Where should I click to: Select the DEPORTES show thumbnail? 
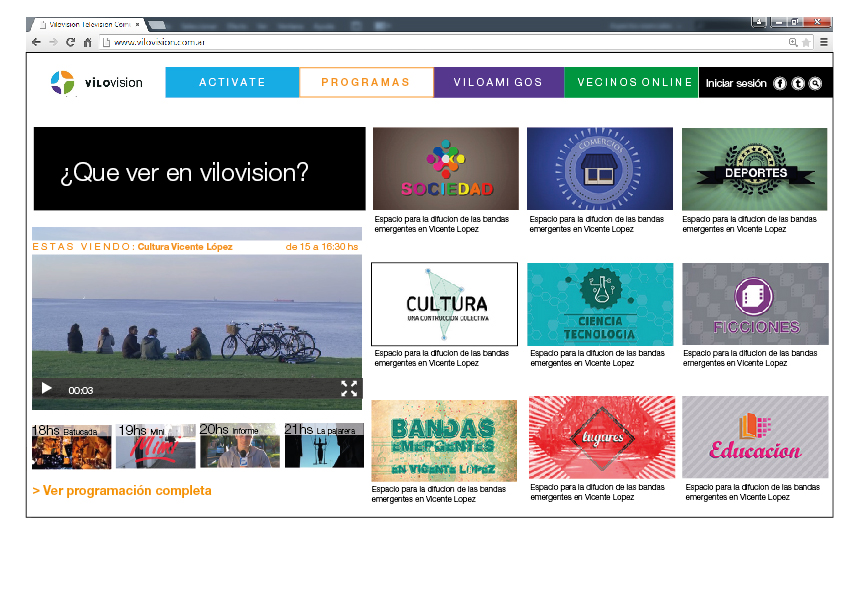point(754,169)
